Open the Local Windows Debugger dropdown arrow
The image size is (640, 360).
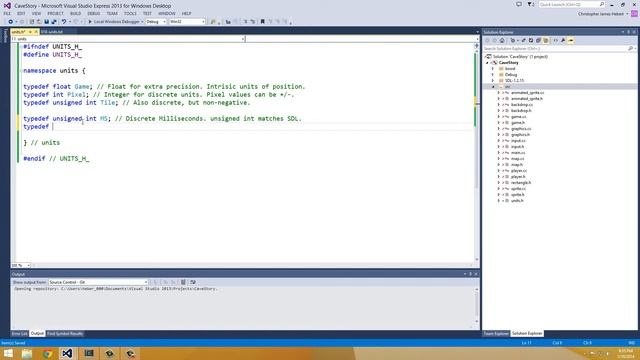(142, 22)
